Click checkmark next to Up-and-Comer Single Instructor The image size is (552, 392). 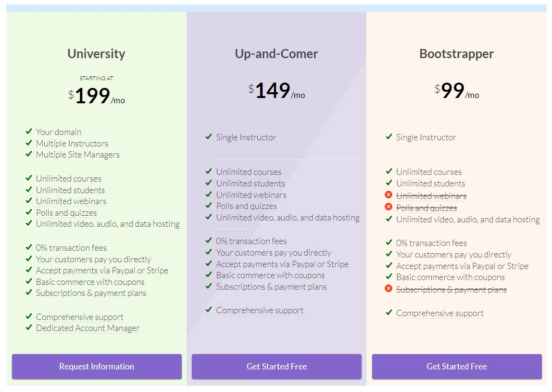click(x=209, y=136)
